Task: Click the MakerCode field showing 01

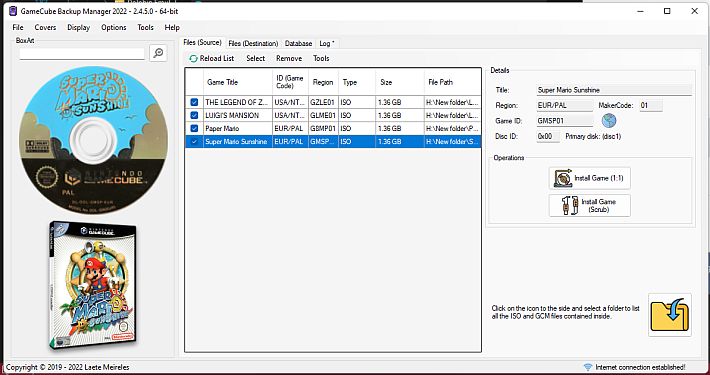Action: click(x=651, y=106)
